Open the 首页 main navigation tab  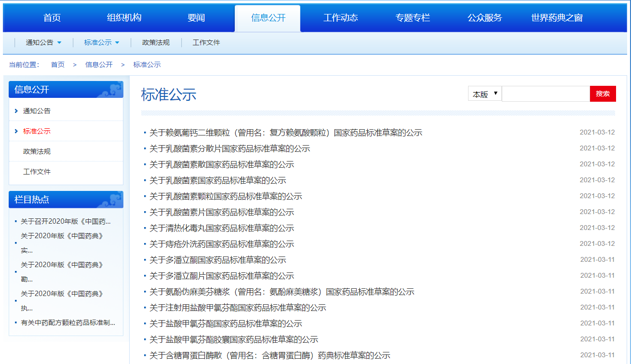(x=52, y=18)
